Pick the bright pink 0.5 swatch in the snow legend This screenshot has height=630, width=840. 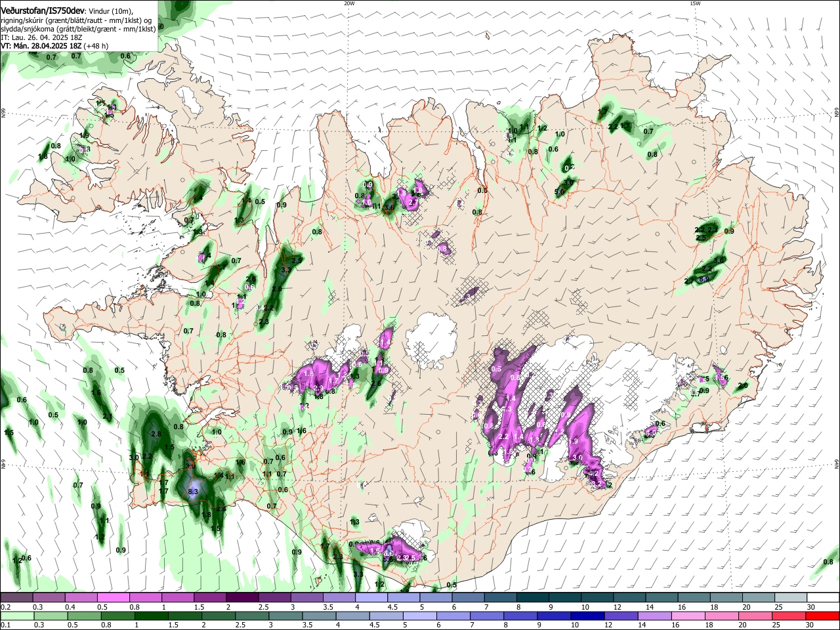114,598
